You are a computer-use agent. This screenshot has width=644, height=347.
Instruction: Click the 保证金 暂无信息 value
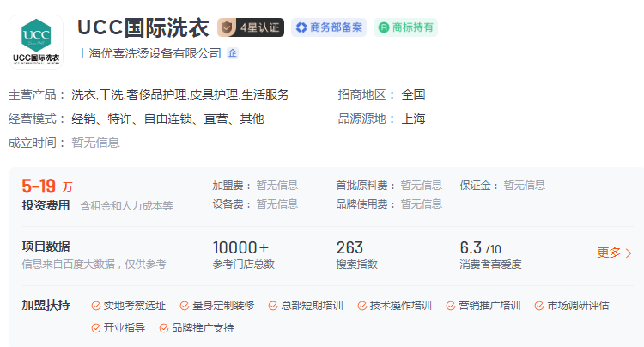click(x=525, y=186)
